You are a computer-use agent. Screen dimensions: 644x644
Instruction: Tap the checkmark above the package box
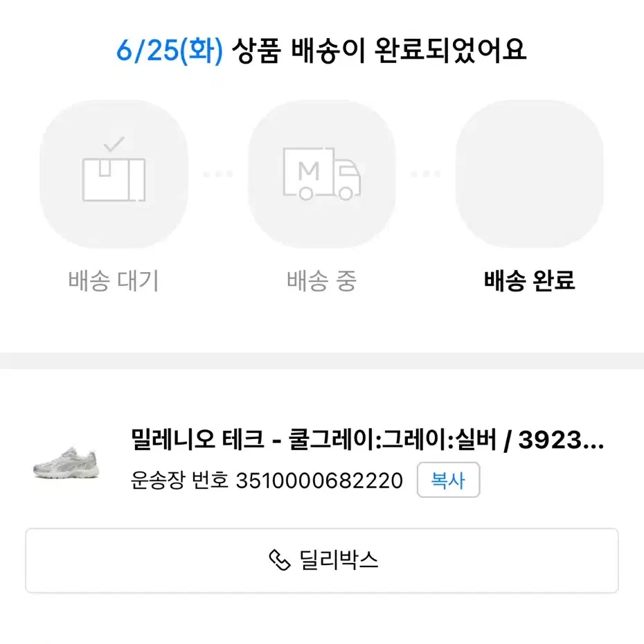(x=114, y=144)
